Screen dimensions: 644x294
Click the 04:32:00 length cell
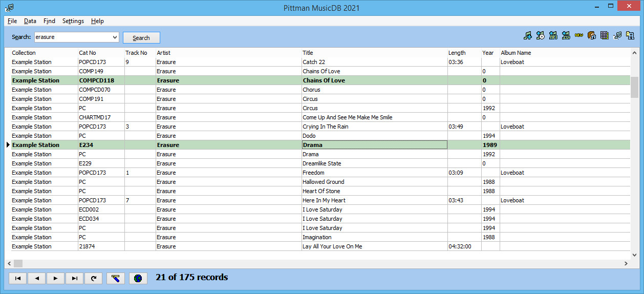coord(464,246)
